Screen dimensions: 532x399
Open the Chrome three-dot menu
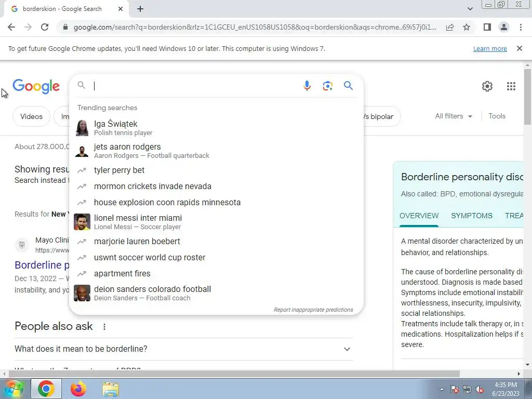pyautogui.click(x=521, y=27)
